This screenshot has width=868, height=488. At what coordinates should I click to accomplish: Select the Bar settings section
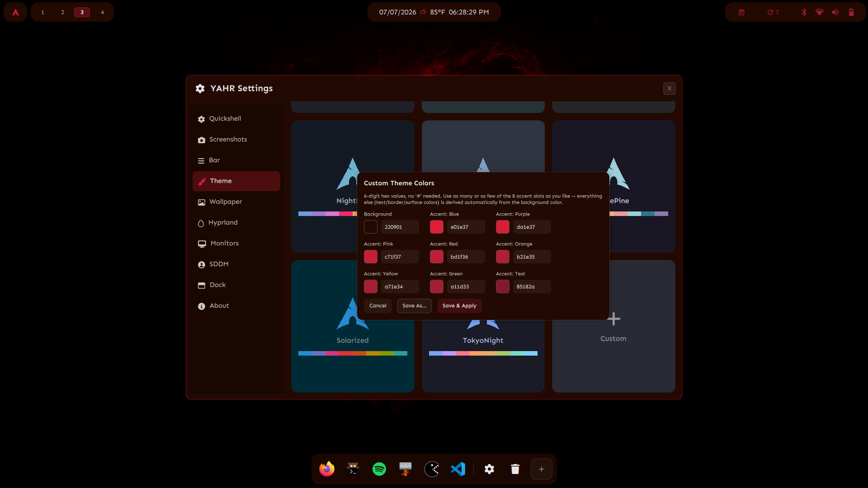click(x=236, y=160)
